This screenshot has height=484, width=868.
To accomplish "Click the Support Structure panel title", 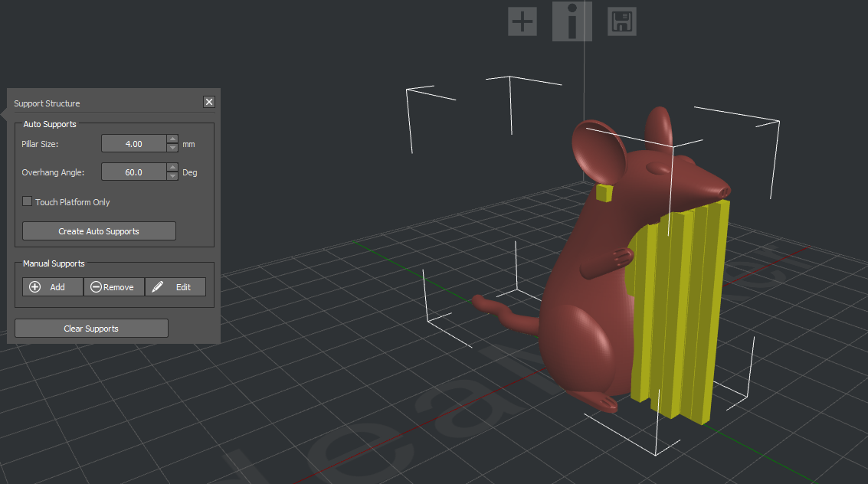I will point(47,103).
